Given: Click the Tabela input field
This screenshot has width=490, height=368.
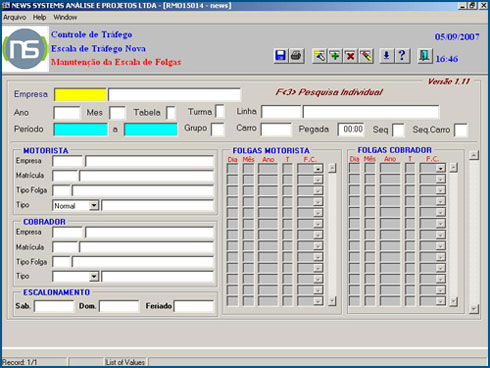Looking at the screenshot, I should tap(171, 113).
